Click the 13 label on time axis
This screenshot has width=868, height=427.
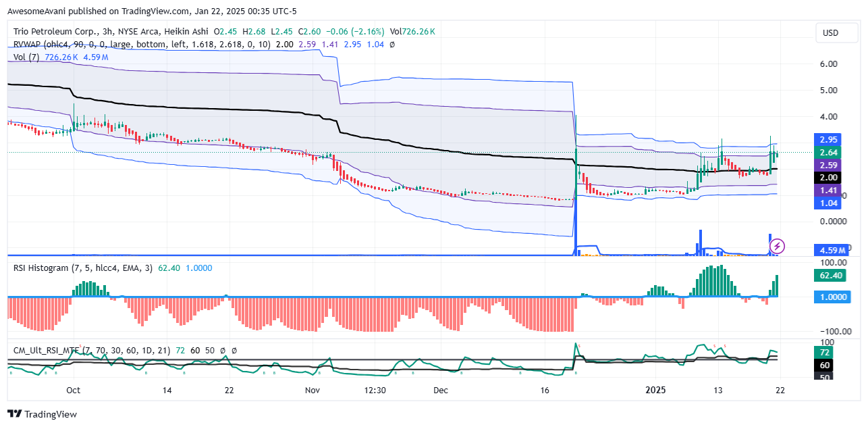click(x=718, y=391)
